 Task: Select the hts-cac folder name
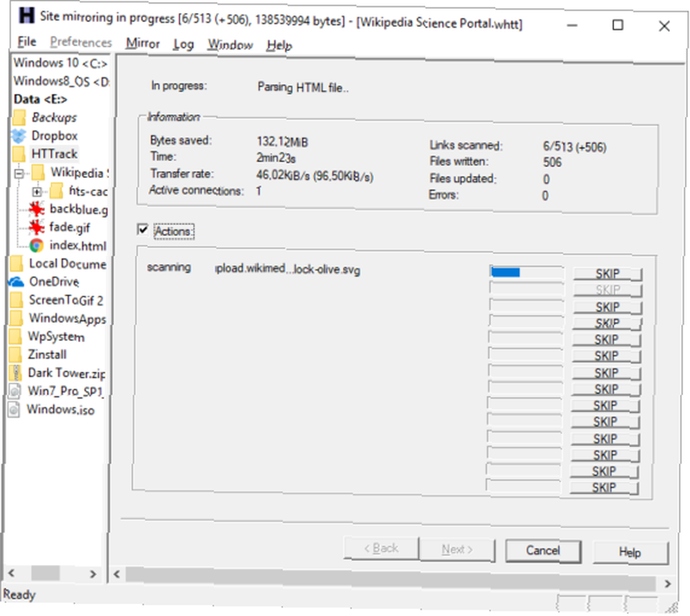(x=88, y=191)
